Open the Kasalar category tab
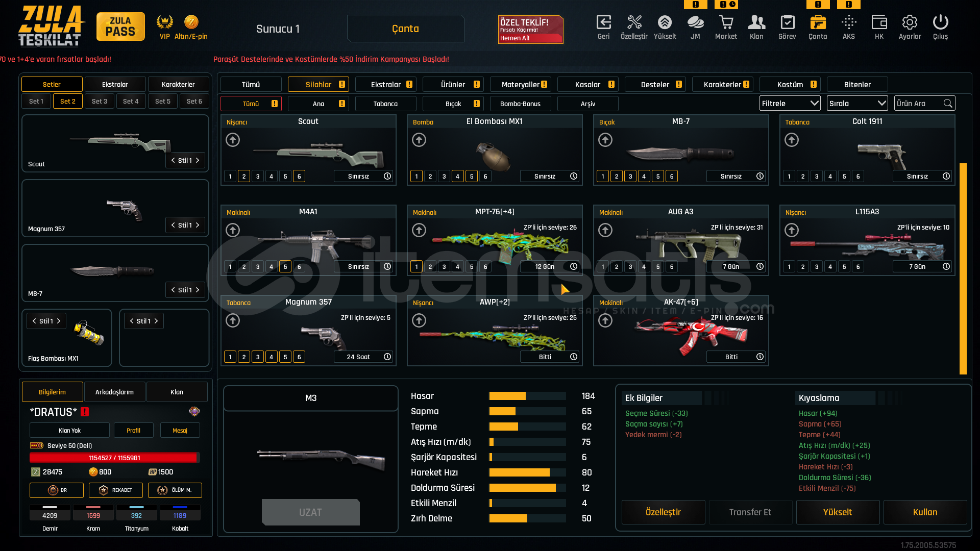Screen dimensions: 980x551 [x=588, y=84]
